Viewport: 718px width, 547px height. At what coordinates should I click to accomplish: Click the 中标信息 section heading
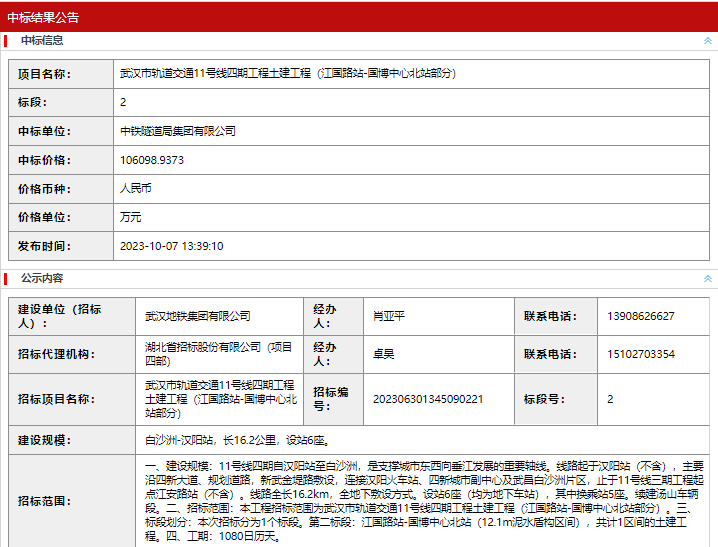point(42,41)
